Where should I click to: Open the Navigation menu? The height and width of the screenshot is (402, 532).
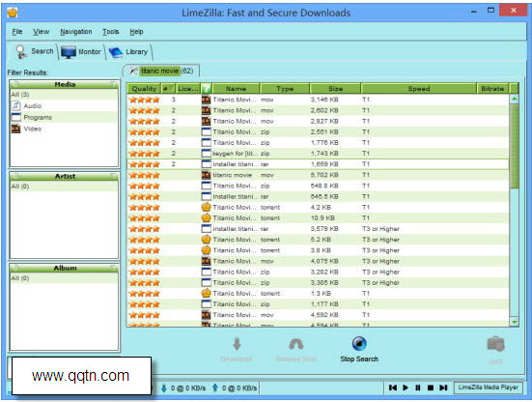click(x=76, y=32)
